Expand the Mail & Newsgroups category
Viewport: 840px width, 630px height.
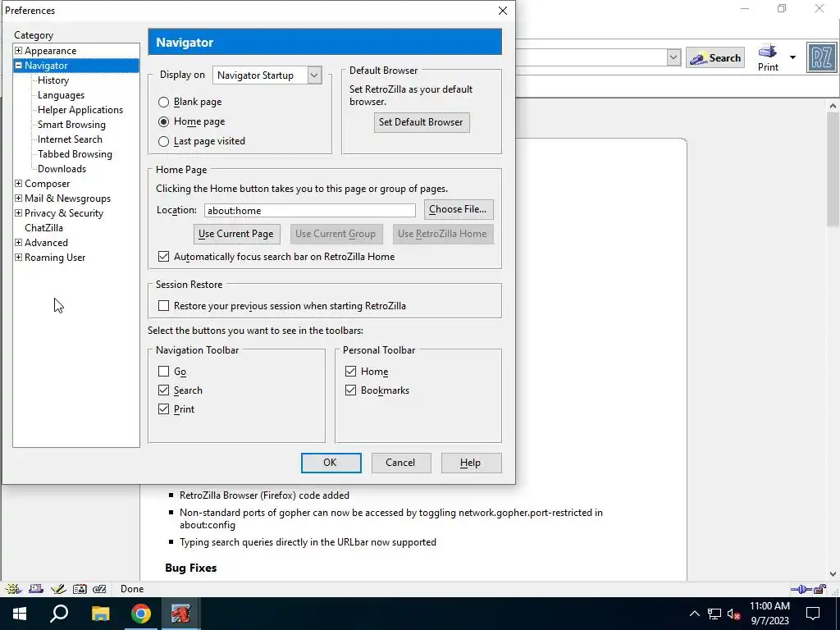point(18,199)
